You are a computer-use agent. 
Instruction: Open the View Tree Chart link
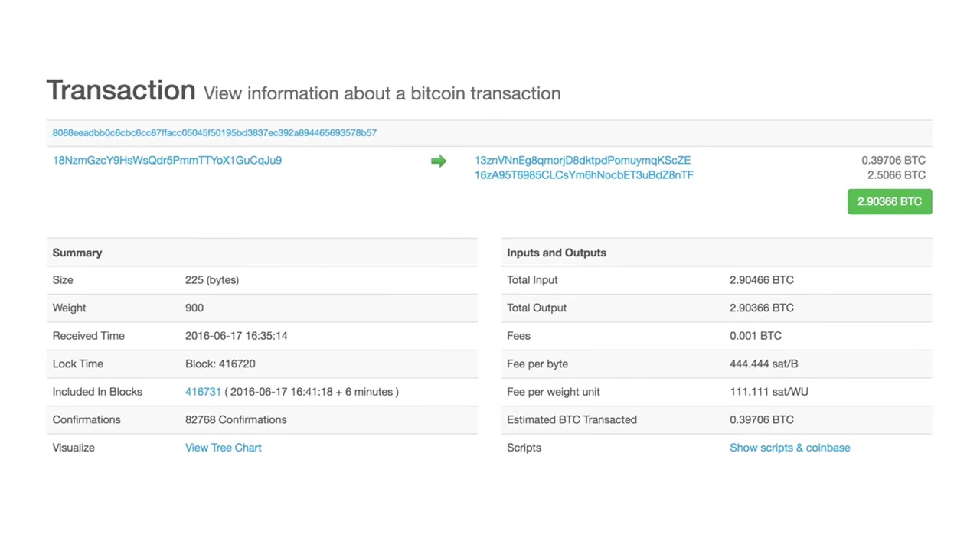224,448
